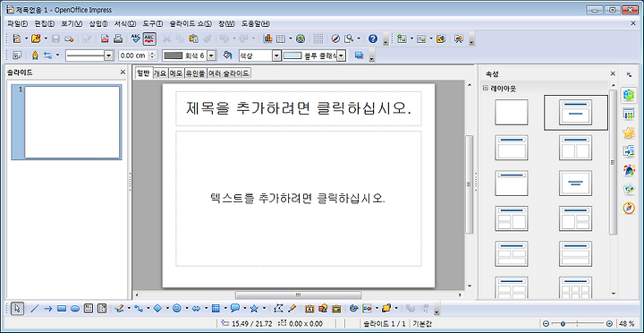Screen dimensions: 644x333
Task: Select the Symbol Shapes smiley tool
Action: 176,308
